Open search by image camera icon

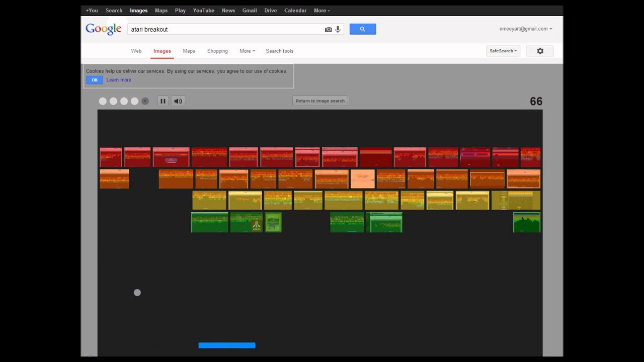click(329, 30)
